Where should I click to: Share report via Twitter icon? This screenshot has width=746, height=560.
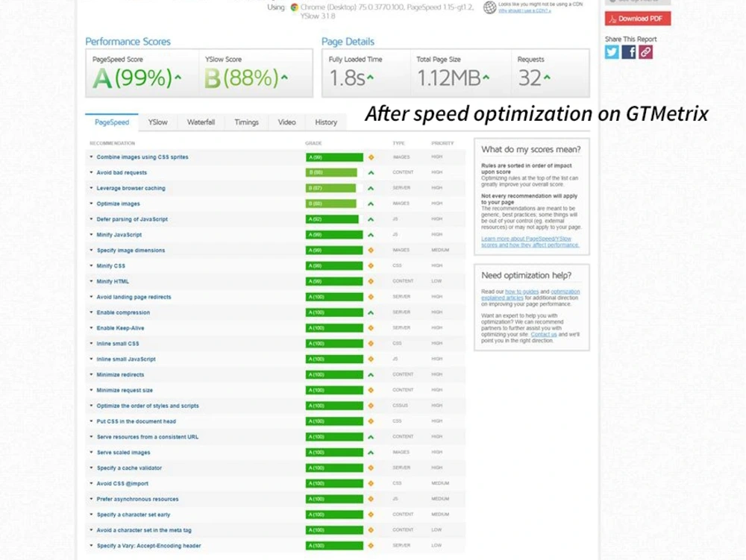(612, 51)
